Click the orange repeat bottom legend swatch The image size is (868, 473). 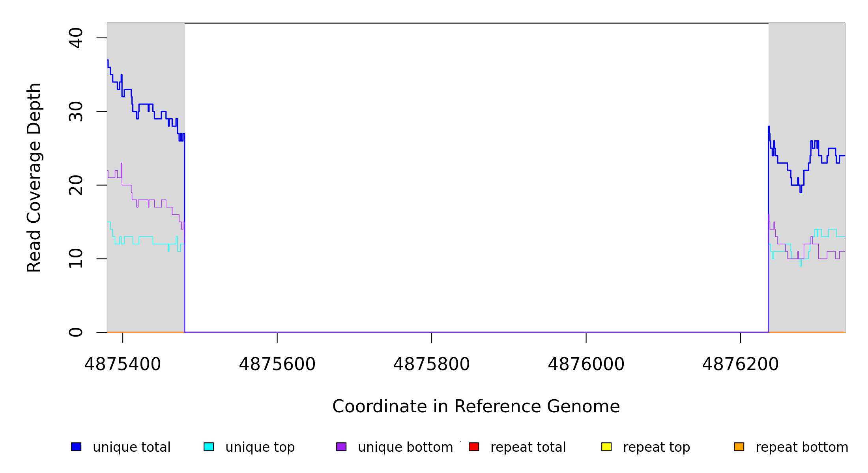click(x=739, y=447)
